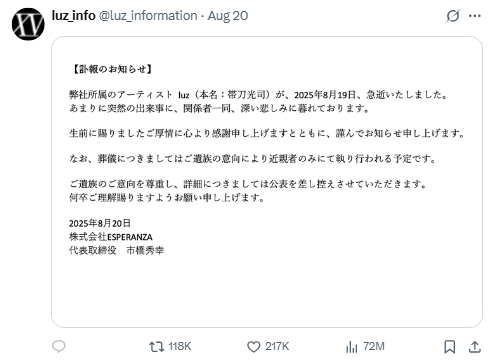The height and width of the screenshot is (363, 494).
Task: Click the luz_info display name
Action: pyautogui.click(x=74, y=16)
